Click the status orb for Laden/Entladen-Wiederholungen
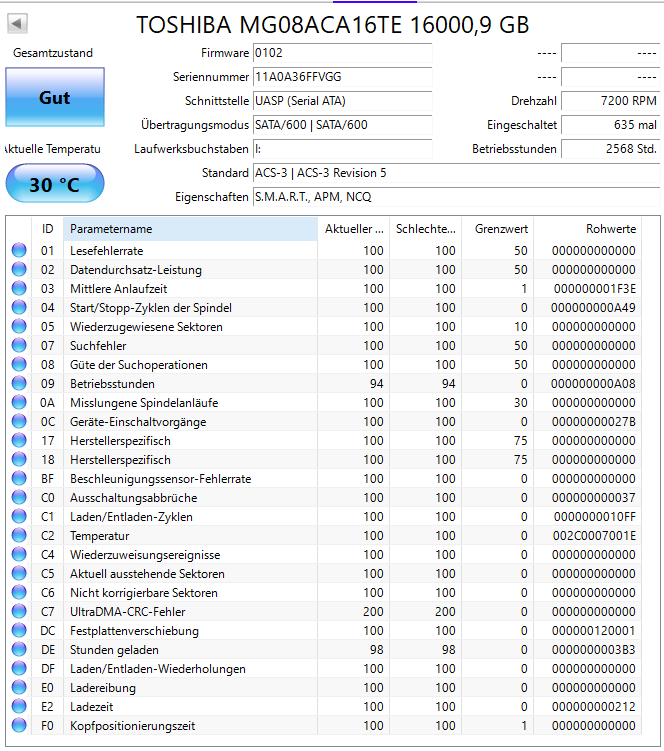This screenshot has width=664, height=751. point(19,668)
